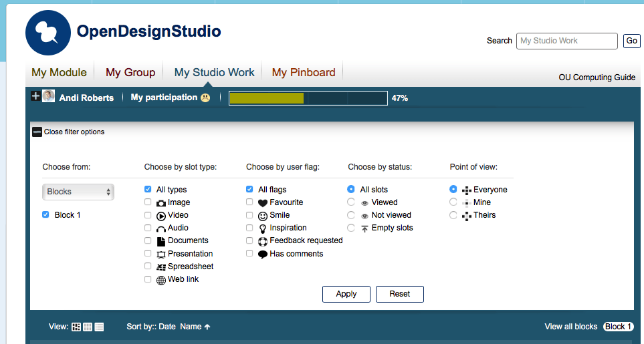Check the Presentation checkbox
The width and height of the screenshot is (644, 344).
pyautogui.click(x=148, y=253)
